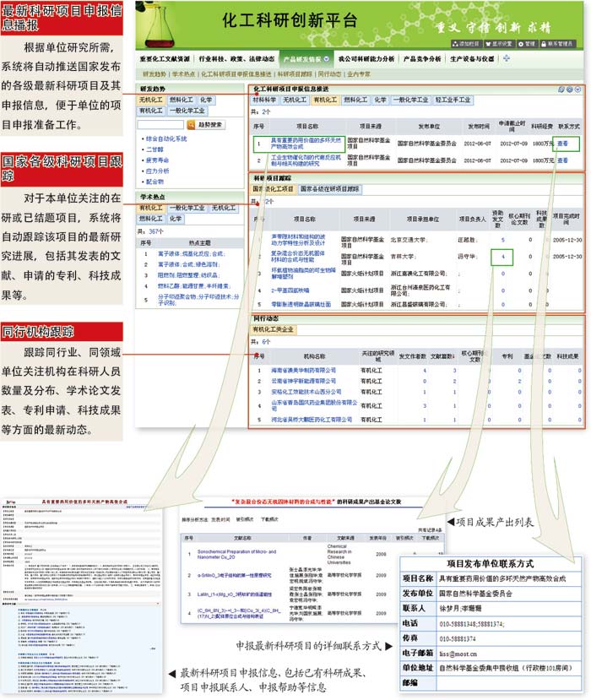Open 河北省吴桥大鹏医药化工有限公司 link
Screen dimensions: 591x700
(312, 421)
